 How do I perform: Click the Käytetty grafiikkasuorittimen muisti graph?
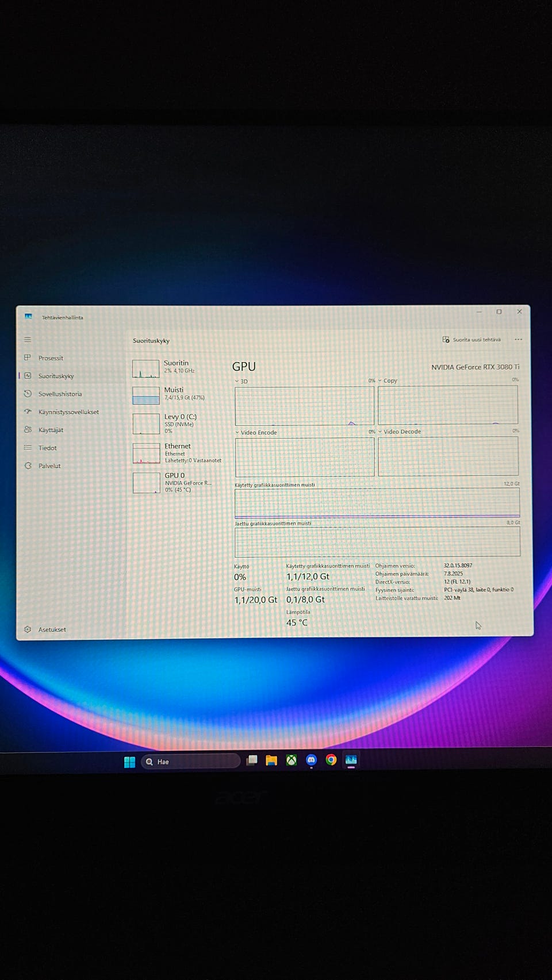tap(377, 503)
